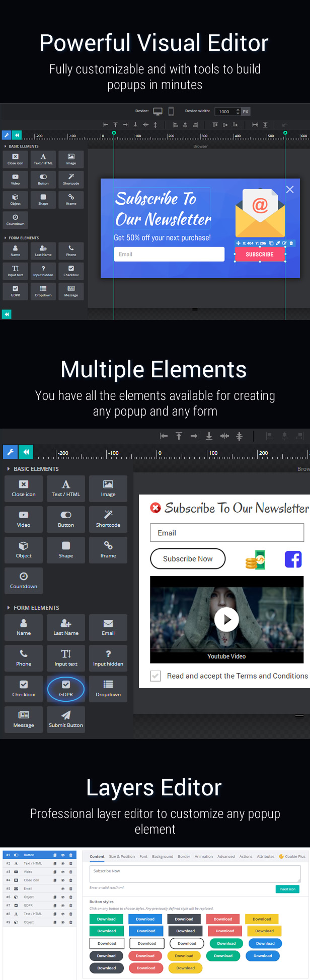Click the Insert icon button
The image size is (310, 980).
pos(287,889)
